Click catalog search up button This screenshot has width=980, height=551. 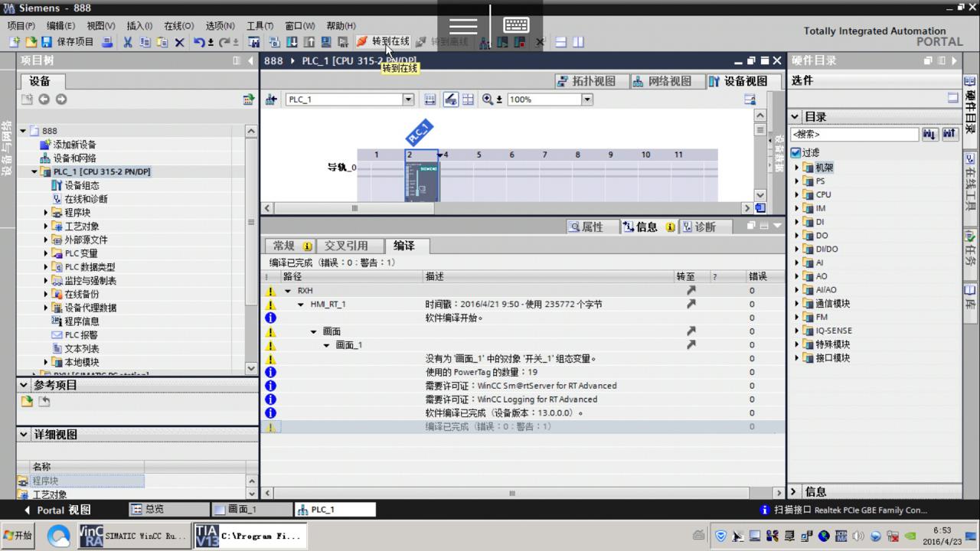950,135
